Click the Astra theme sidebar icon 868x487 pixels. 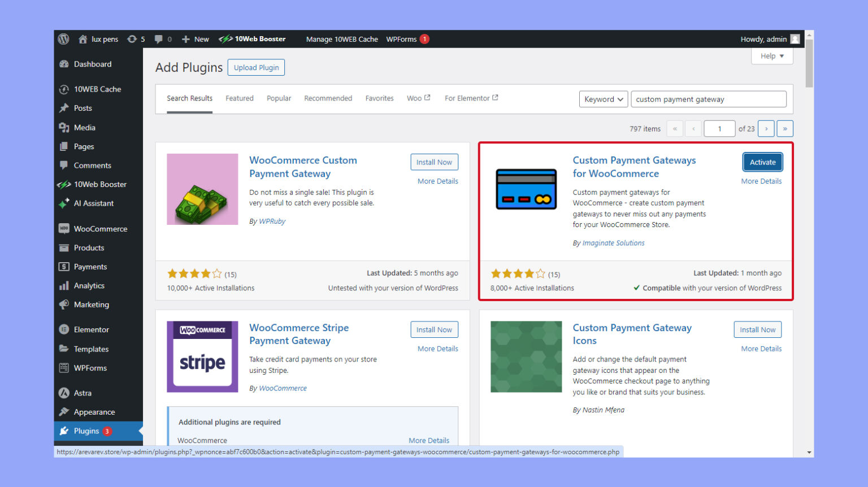tap(65, 392)
